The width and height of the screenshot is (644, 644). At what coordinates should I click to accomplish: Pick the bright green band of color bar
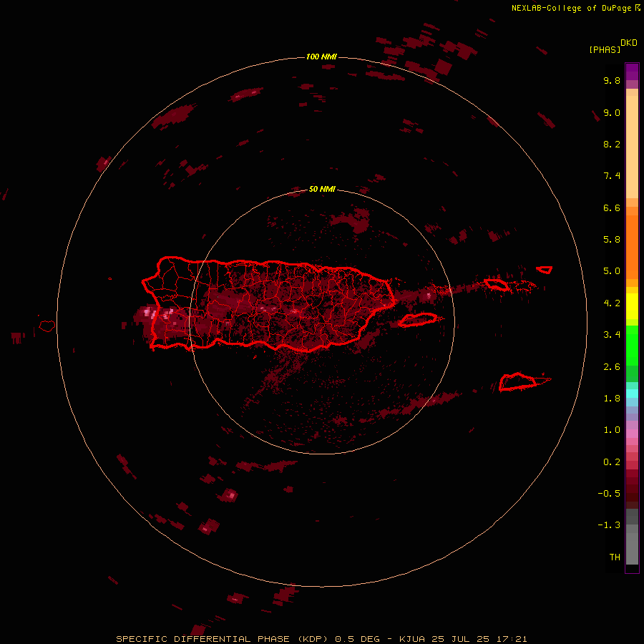[632, 346]
